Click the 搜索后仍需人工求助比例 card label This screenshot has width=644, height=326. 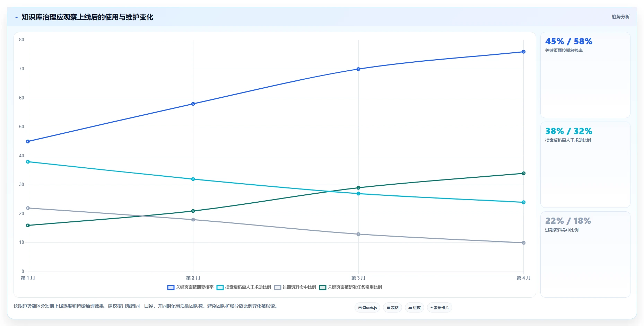pyautogui.click(x=568, y=140)
